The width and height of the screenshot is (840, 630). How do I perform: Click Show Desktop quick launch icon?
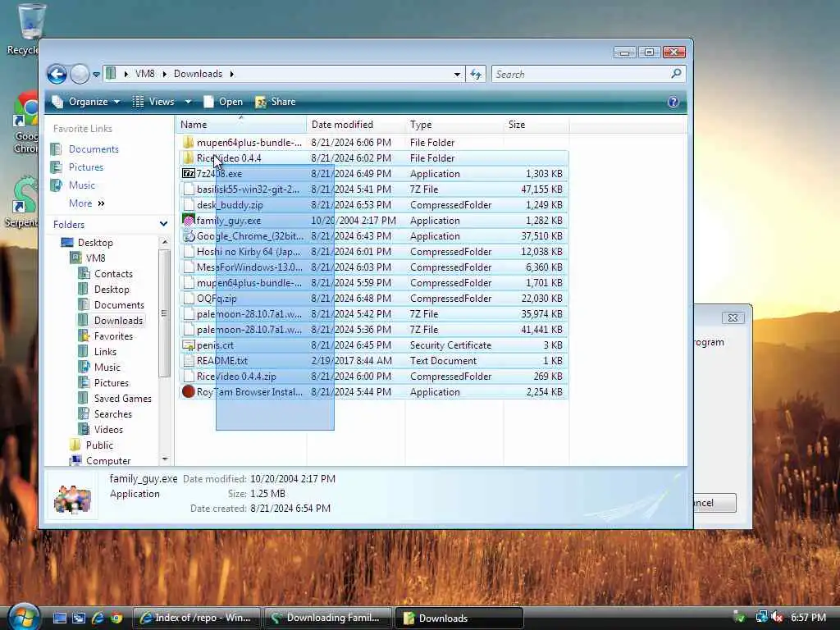(x=60, y=619)
